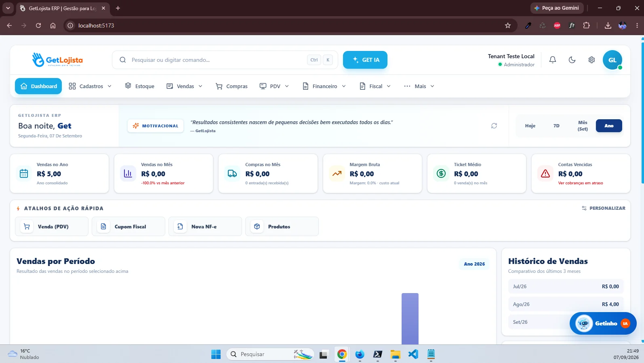Expand the Cadastros menu

click(90, 86)
